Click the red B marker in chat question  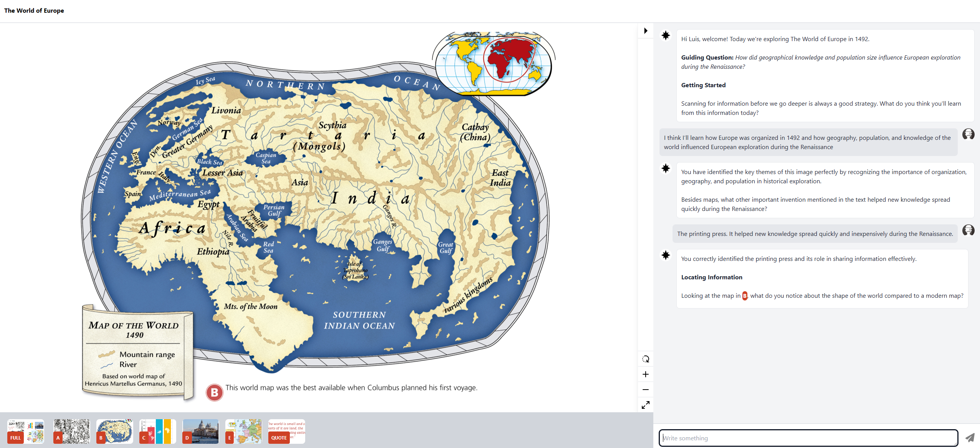click(x=745, y=296)
